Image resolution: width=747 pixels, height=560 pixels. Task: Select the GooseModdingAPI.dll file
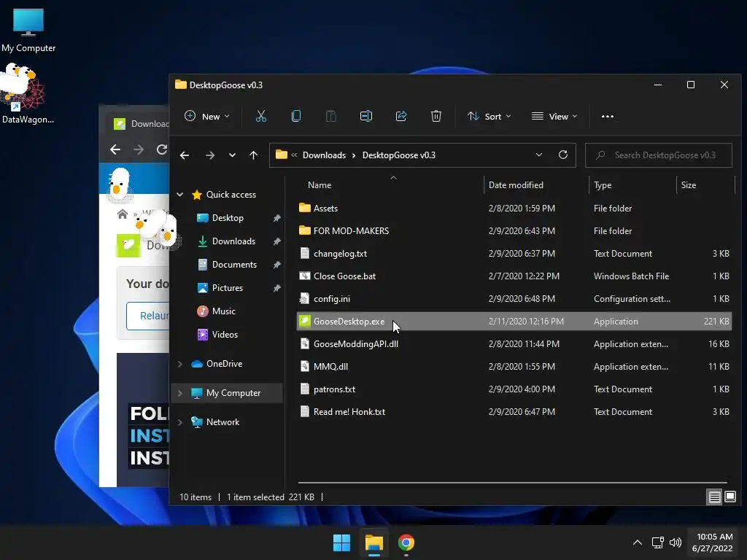click(514, 344)
